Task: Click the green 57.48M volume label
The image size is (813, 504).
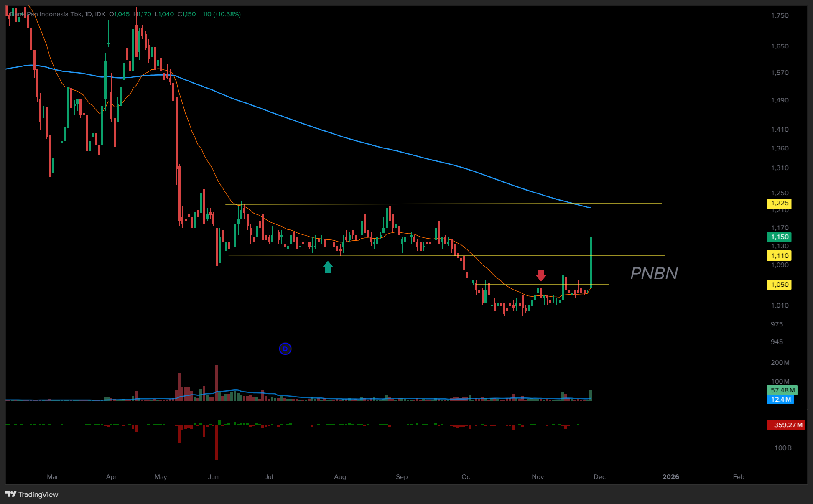Action: pyautogui.click(x=782, y=390)
